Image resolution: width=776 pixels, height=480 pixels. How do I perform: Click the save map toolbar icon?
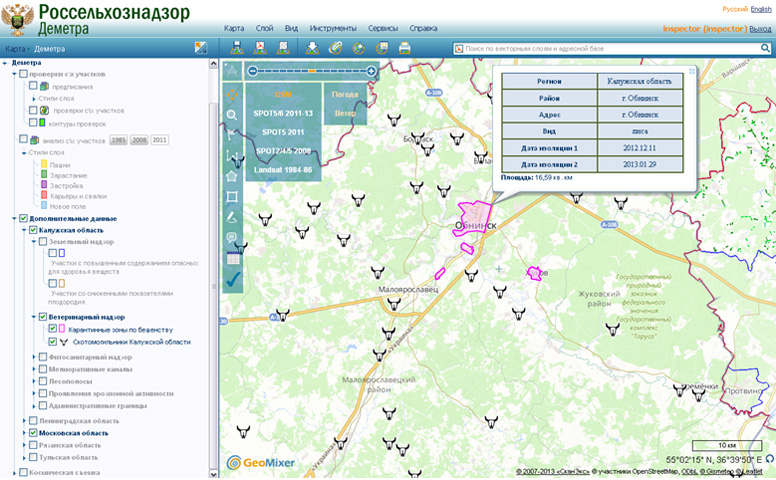(x=237, y=48)
